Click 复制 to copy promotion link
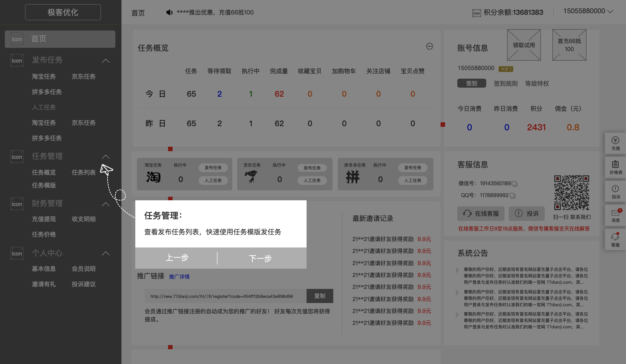This screenshot has height=364, width=626. [x=320, y=296]
